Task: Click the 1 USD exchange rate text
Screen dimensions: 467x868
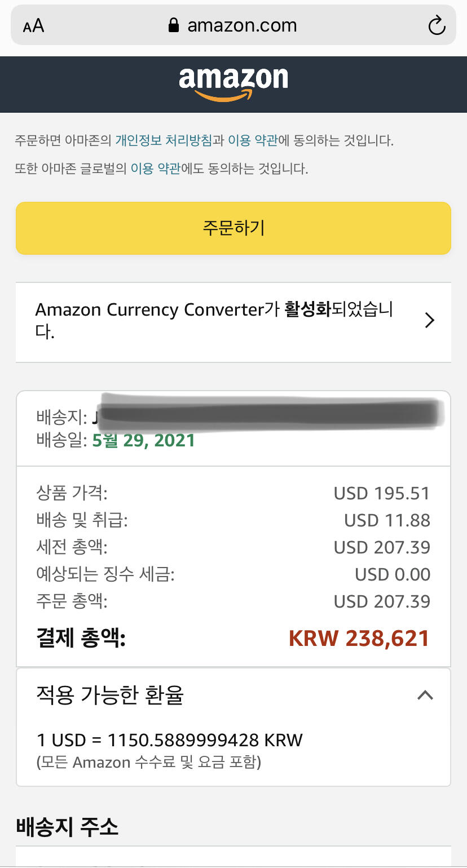Action: point(170,740)
